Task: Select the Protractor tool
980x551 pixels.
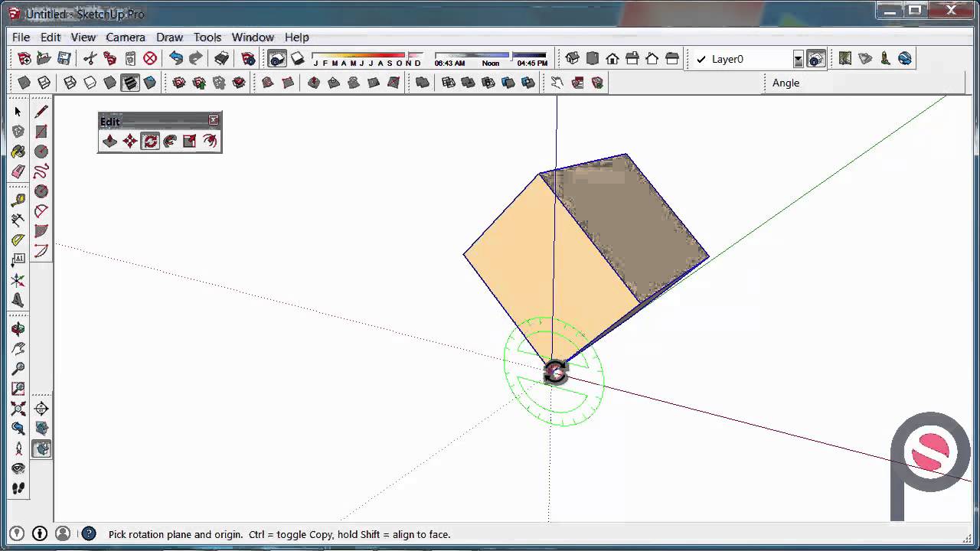Action: click(18, 240)
